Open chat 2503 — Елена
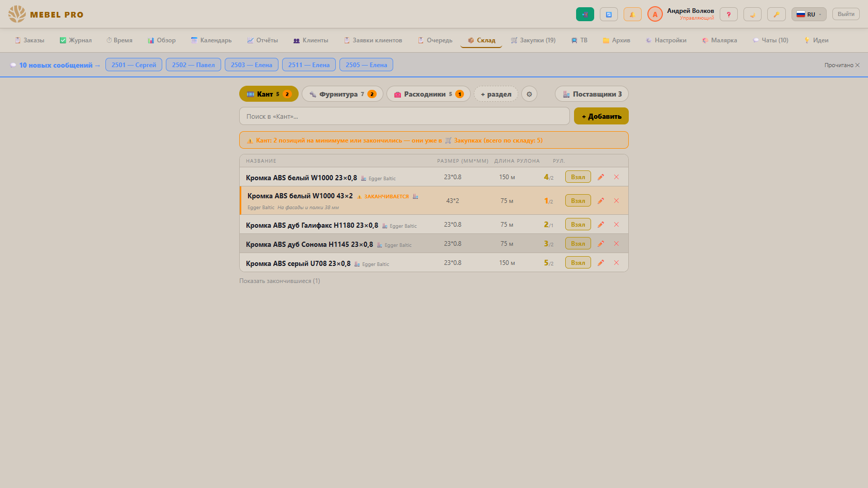This screenshot has height=488, width=868. point(252,65)
